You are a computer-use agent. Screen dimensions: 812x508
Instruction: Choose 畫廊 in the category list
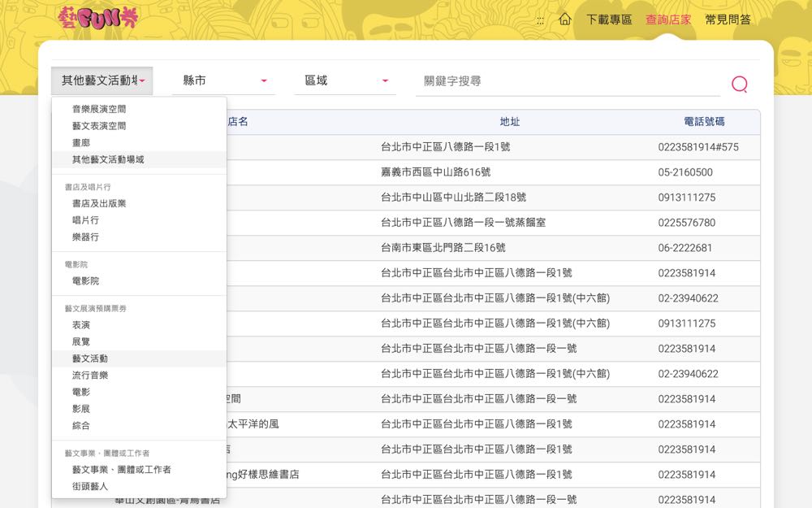[x=81, y=143]
